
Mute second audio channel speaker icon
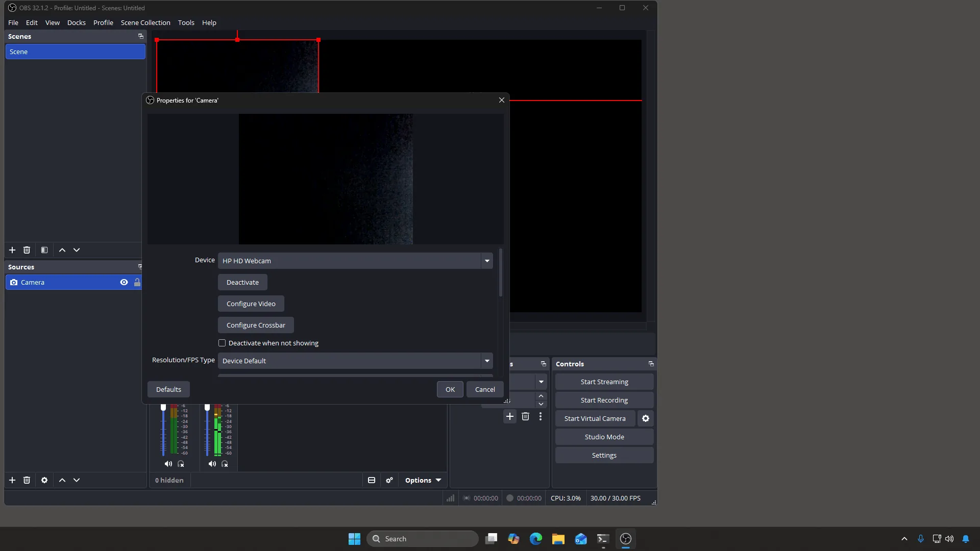tap(212, 464)
